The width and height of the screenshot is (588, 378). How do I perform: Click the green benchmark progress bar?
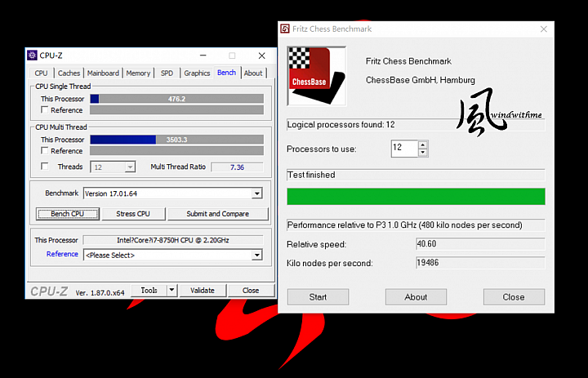(x=416, y=197)
